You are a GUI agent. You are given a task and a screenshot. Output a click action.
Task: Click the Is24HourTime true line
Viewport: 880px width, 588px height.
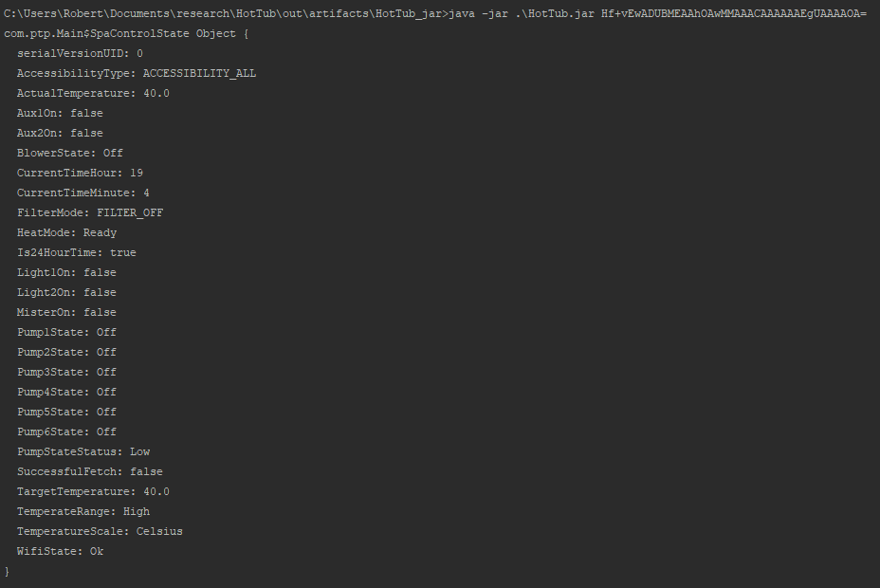pos(76,252)
